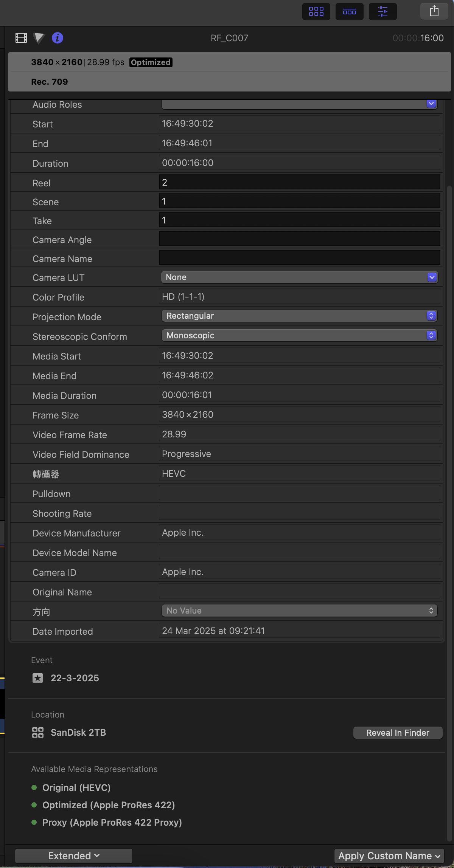This screenshot has height=868, width=454.
Task: Select the Info inspector icon
Action: (58, 38)
